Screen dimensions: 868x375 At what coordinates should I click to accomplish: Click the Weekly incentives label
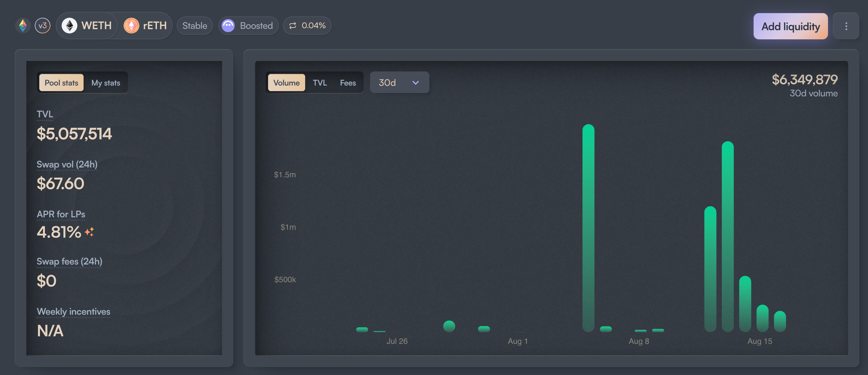click(x=73, y=311)
